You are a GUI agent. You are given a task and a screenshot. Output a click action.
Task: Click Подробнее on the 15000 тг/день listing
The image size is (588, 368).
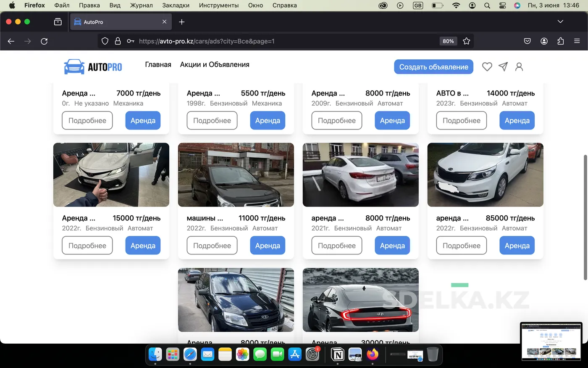pyautogui.click(x=87, y=246)
